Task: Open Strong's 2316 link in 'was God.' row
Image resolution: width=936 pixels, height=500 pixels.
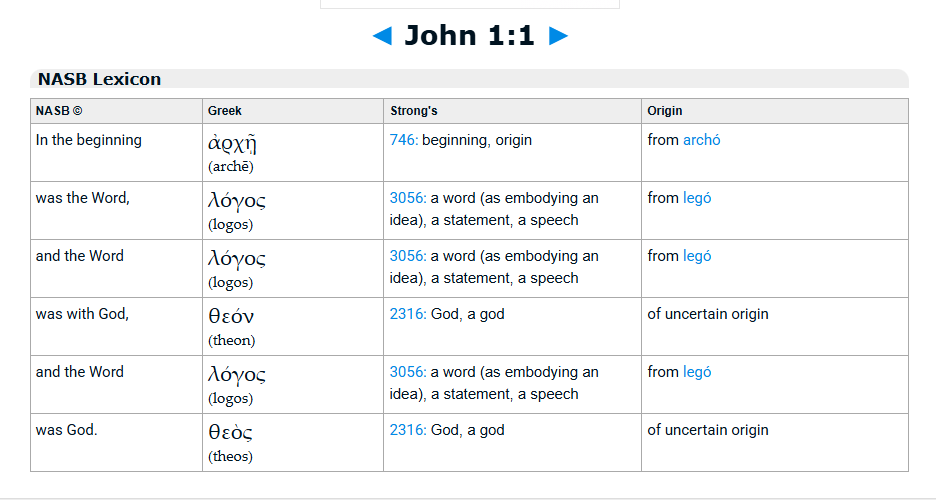Action: (x=407, y=430)
